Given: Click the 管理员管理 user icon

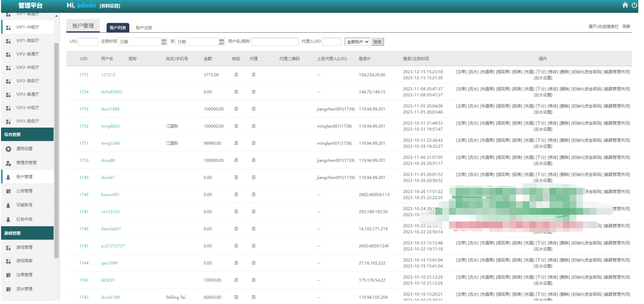Looking at the screenshot, I should 8,163.
